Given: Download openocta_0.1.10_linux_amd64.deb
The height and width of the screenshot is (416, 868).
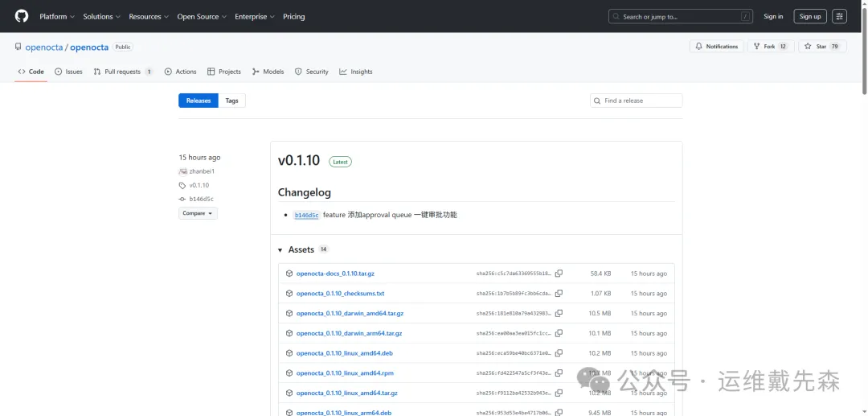Looking at the screenshot, I should click(344, 353).
